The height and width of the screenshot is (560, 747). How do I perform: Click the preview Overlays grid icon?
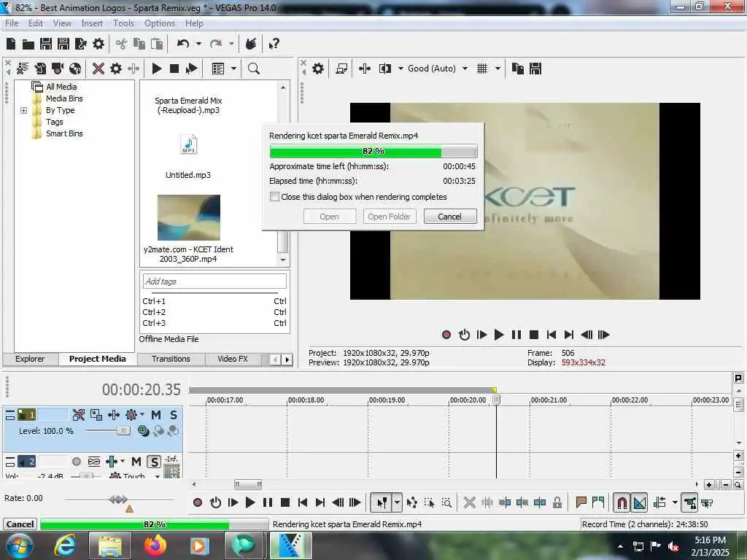point(482,69)
